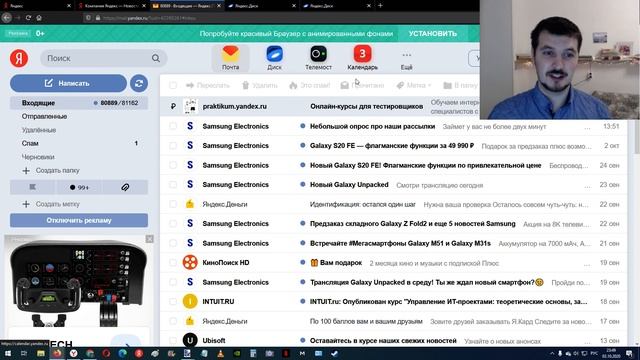
Task: Open Трансляция Galaxy Unpacked в среду email
Action: [x=394, y=282]
